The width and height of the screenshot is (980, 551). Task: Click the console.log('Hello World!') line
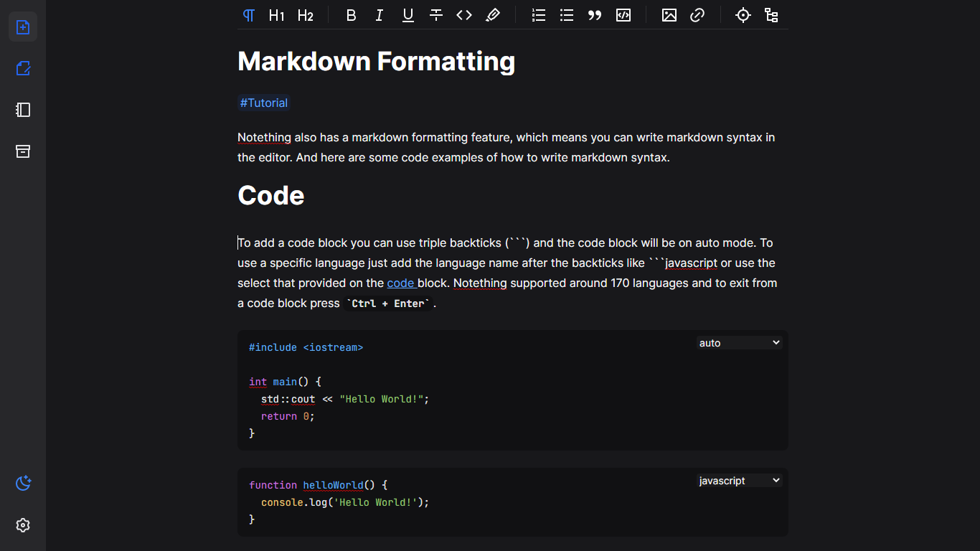(345, 502)
